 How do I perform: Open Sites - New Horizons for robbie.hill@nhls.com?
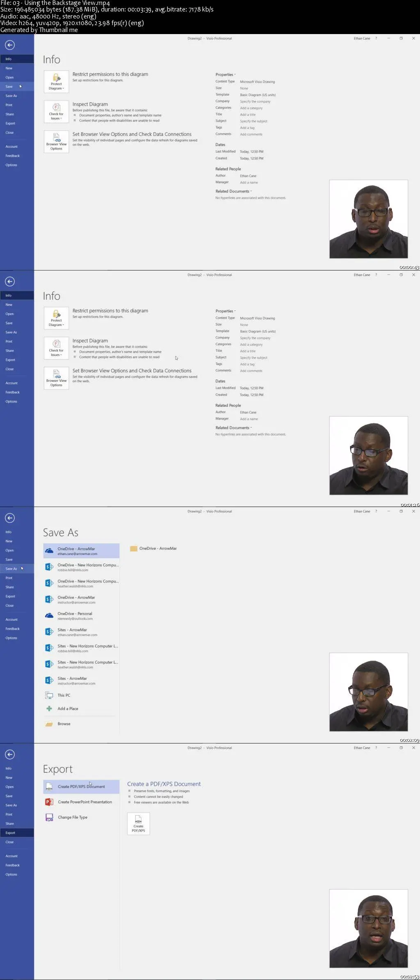coord(81,648)
